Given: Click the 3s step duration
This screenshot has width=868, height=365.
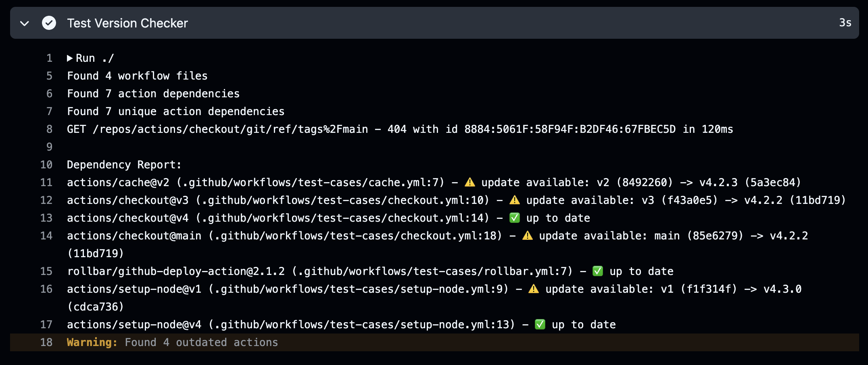Looking at the screenshot, I should click(x=845, y=23).
